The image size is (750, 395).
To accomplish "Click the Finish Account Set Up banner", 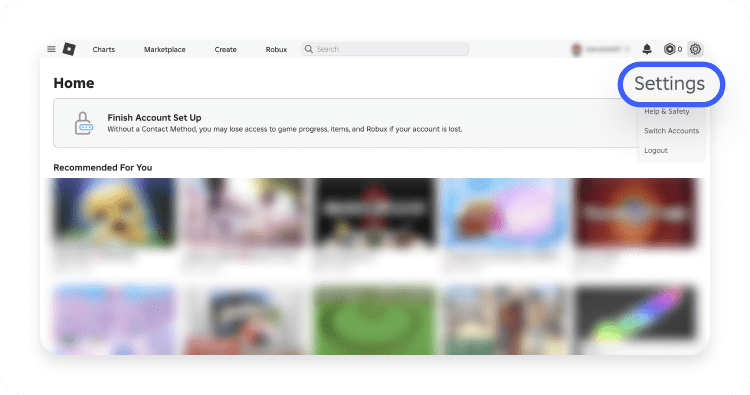I will click(345, 123).
